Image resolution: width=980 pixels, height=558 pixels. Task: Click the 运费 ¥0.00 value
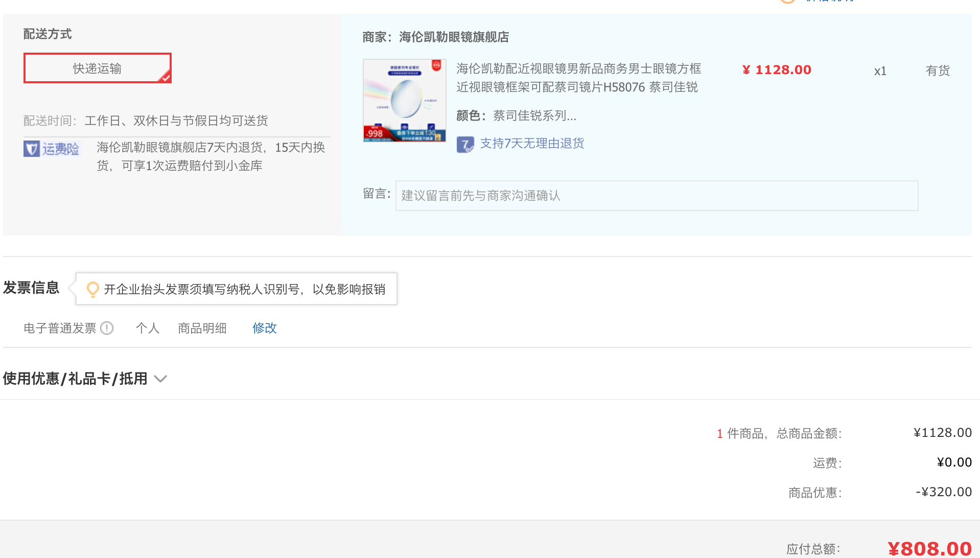pos(954,462)
